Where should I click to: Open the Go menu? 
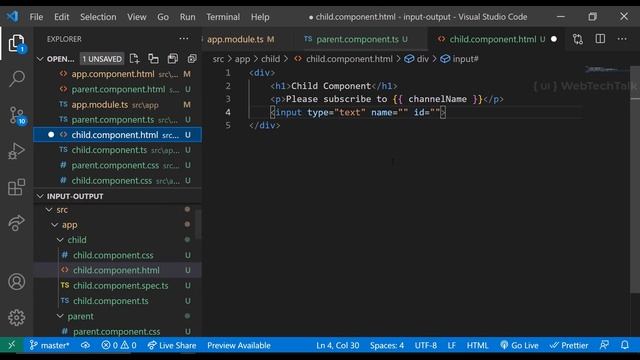tap(163, 17)
